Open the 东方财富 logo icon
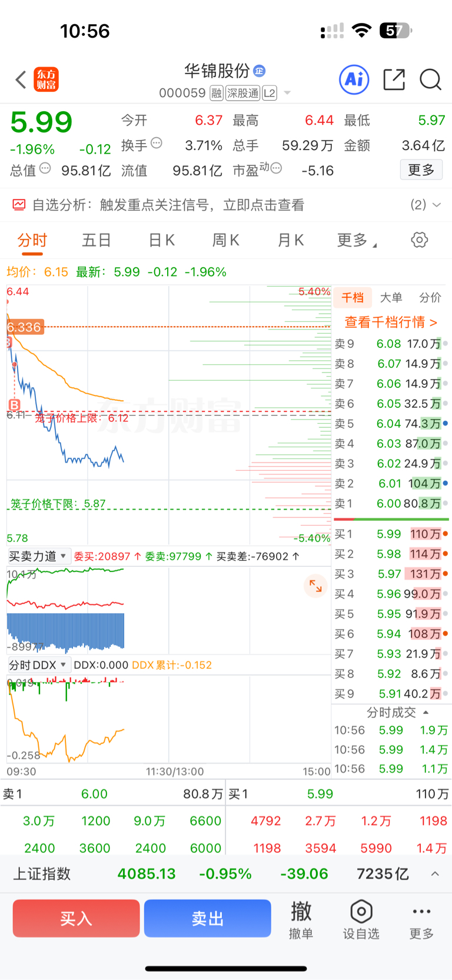 [46, 79]
